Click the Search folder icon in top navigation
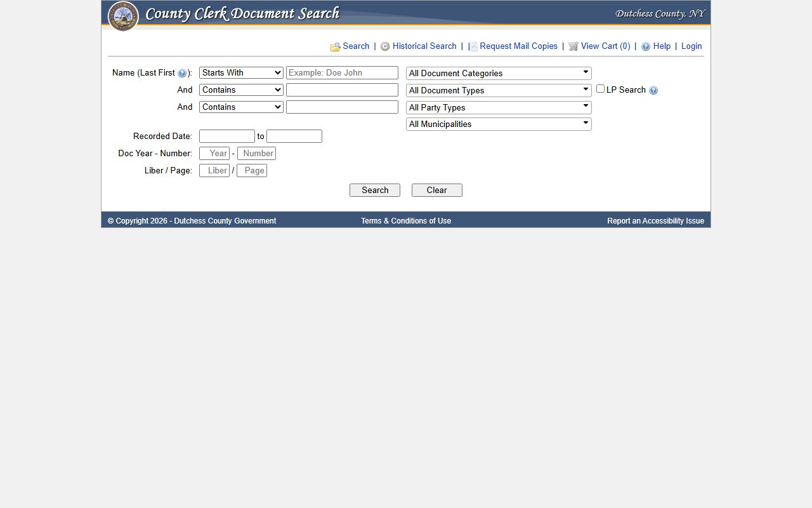The height and width of the screenshot is (508, 812). pyautogui.click(x=336, y=47)
